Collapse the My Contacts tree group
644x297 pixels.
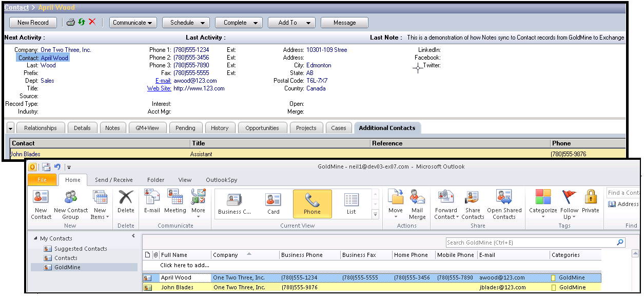pos(35,238)
